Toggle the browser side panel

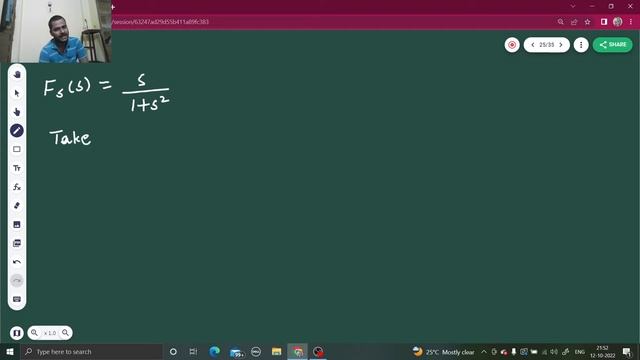click(x=604, y=22)
